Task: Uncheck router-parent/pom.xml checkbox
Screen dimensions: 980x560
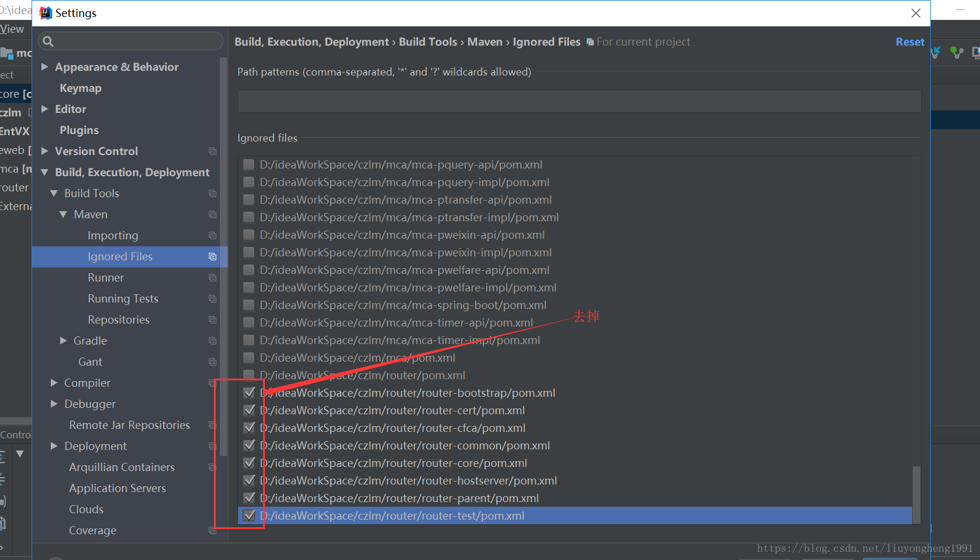Action: [x=249, y=498]
